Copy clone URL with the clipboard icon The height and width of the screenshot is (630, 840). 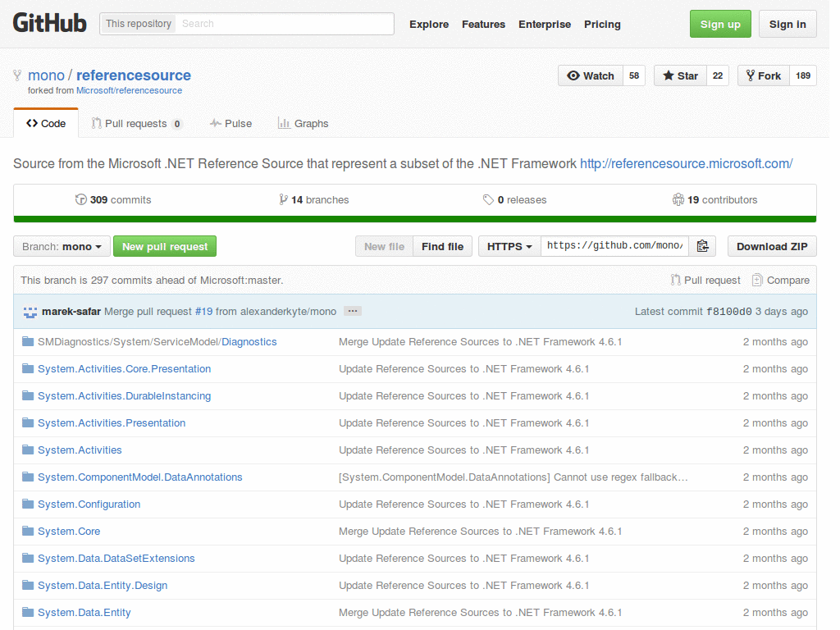click(702, 245)
